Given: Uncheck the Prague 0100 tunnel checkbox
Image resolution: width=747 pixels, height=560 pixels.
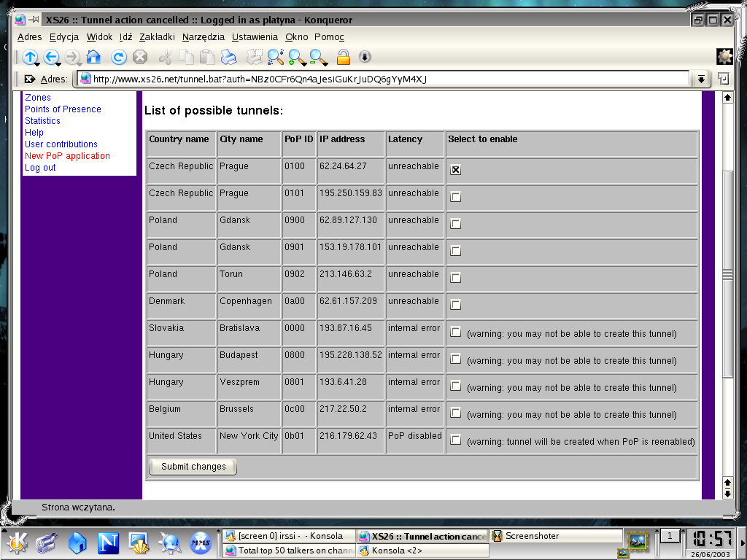Looking at the screenshot, I should [x=455, y=169].
